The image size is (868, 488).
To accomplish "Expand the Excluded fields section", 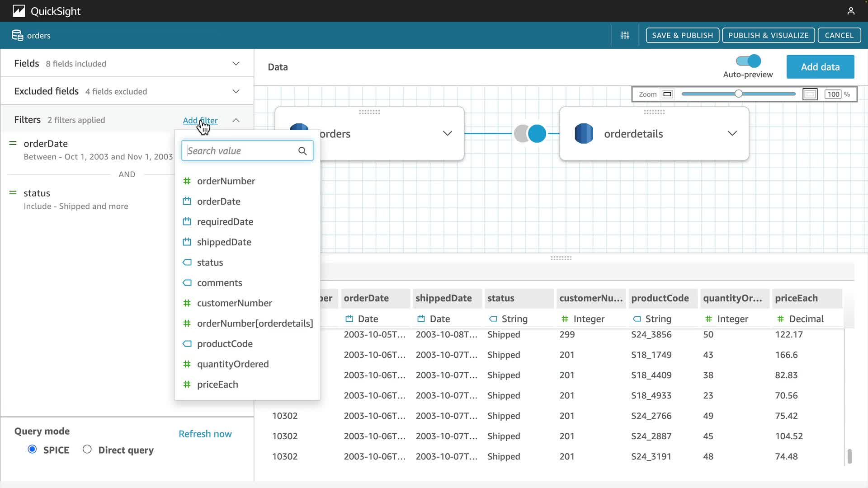I will (236, 91).
